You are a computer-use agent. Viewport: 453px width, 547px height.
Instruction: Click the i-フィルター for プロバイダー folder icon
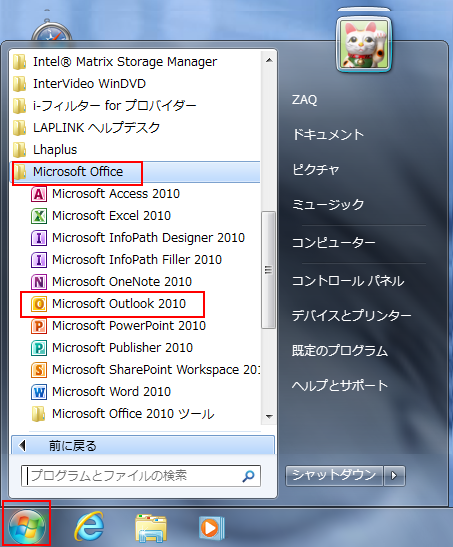(20, 106)
